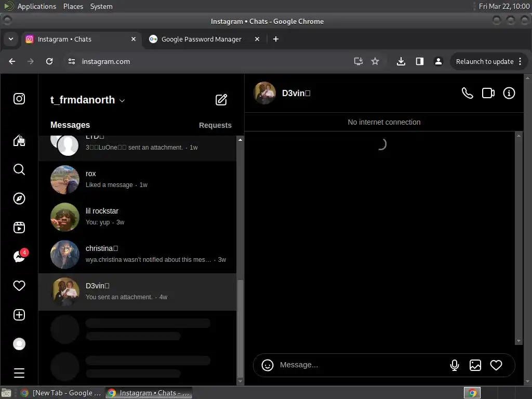532x399 pixels.
Task: Open emoji picker in message box
Action: pos(268,365)
